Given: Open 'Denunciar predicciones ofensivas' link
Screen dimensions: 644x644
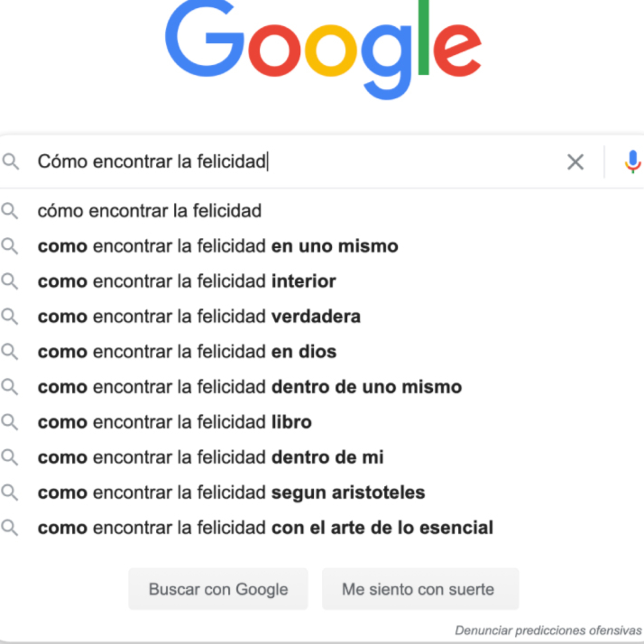Looking at the screenshot, I should coord(548,630).
